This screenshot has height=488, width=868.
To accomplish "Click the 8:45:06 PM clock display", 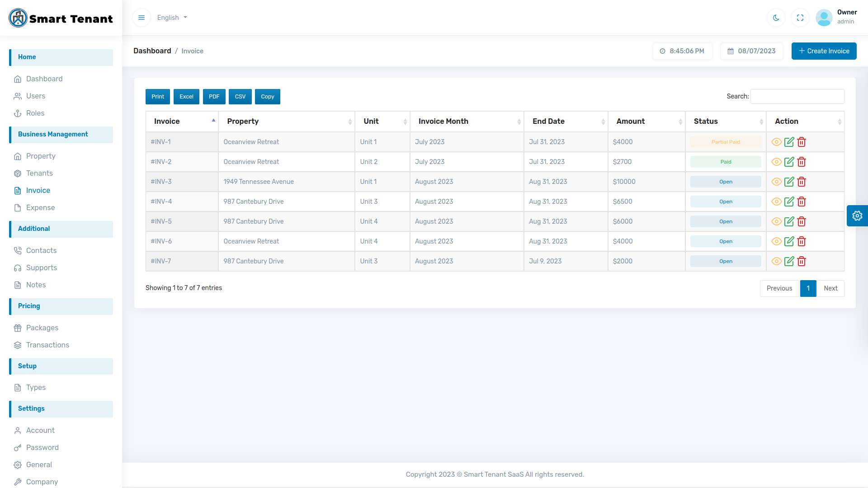I will coord(682,51).
